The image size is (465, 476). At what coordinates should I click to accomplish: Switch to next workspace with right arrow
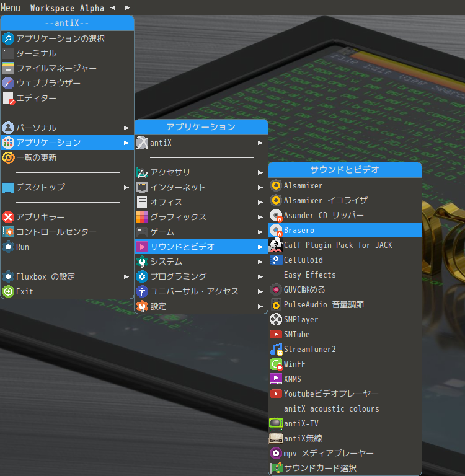tap(128, 8)
